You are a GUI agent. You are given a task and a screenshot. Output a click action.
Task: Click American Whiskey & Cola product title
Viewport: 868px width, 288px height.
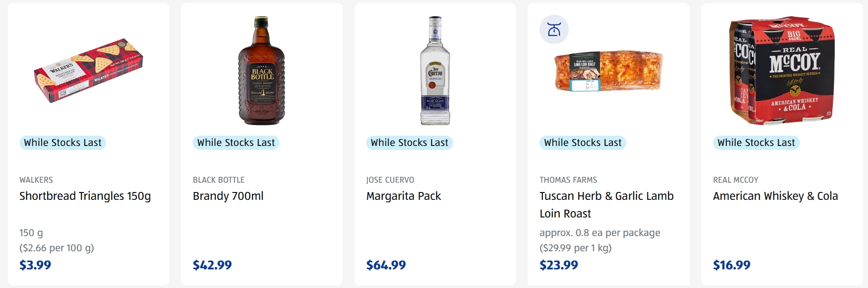pos(775,196)
